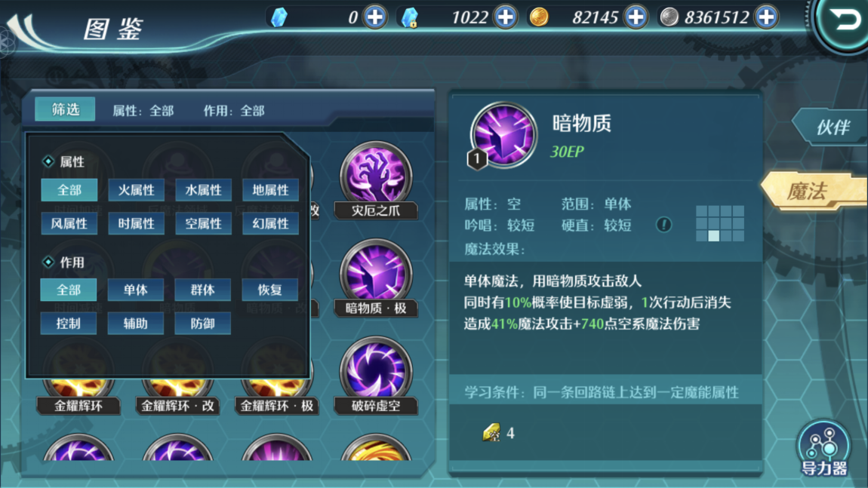Tap the info exclamation icon beside 硬直

tap(663, 225)
